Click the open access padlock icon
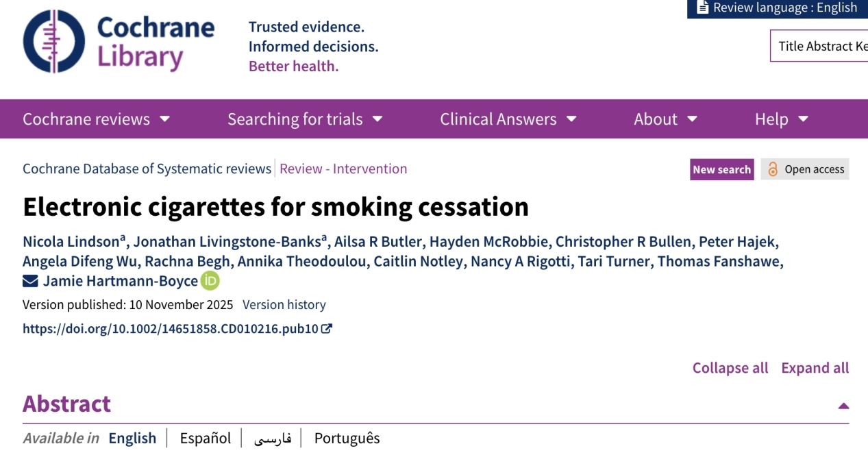Viewport: 868px width, 468px height. [773, 169]
